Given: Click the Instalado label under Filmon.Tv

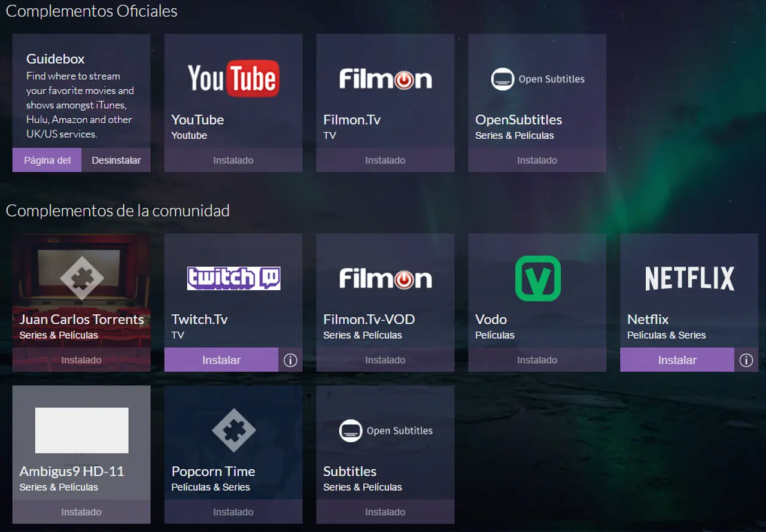Looking at the screenshot, I should (x=385, y=160).
